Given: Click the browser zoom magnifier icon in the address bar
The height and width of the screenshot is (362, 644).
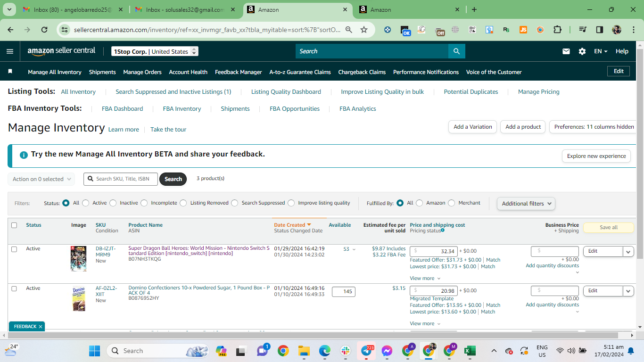Looking at the screenshot, I should (x=349, y=30).
